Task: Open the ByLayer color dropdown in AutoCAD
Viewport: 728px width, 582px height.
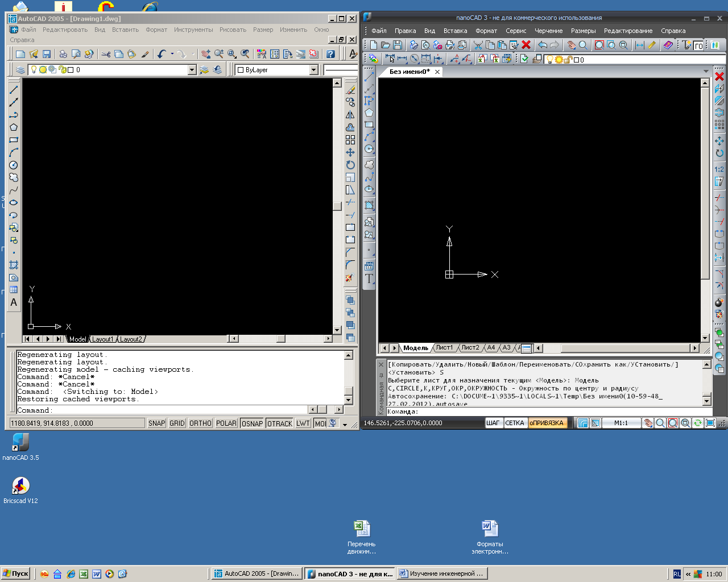Action: 313,70
